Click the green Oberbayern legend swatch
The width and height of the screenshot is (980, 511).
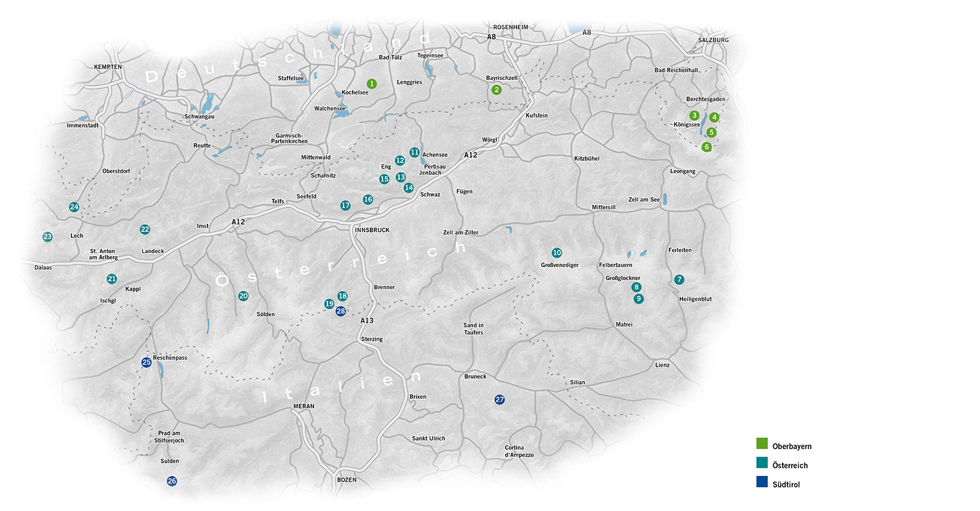coord(762,444)
